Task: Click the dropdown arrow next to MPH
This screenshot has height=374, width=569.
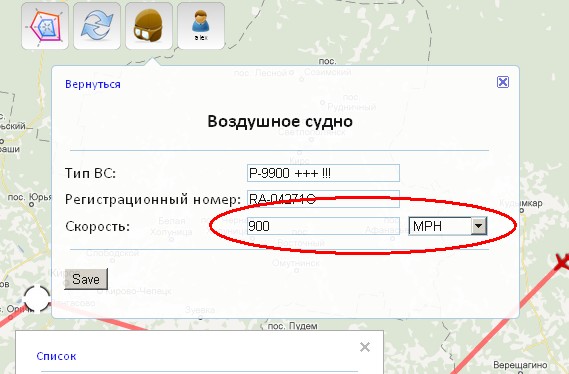Action: point(479,226)
